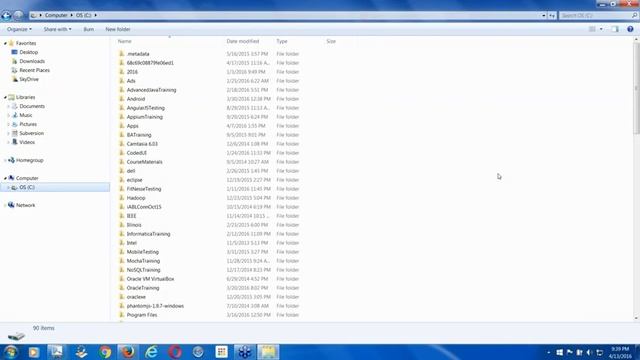Screen dimensions: 640x360
Task: Open Internet Explorer from taskbar
Action: pos(151,352)
